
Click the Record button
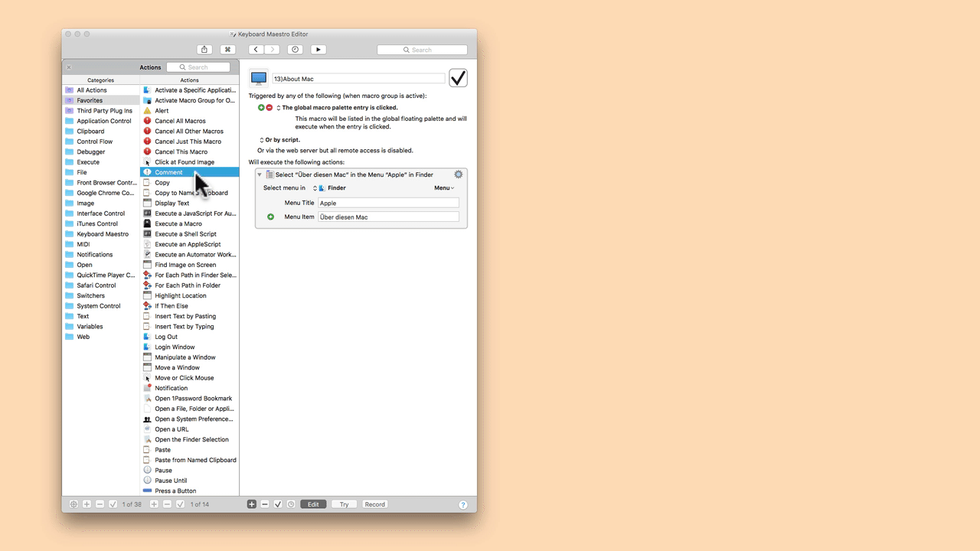click(x=375, y=504)
